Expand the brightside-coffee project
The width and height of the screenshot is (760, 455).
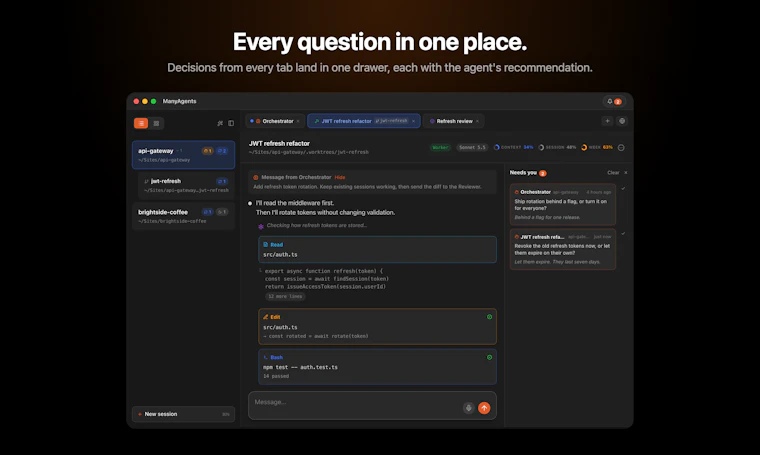tap(183, 216)
